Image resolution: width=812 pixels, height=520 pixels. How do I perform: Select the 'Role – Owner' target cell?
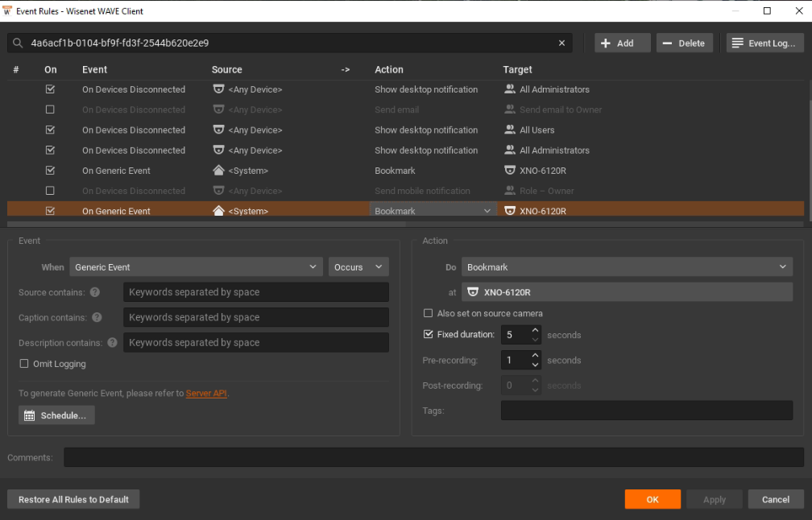coord(547,191)
